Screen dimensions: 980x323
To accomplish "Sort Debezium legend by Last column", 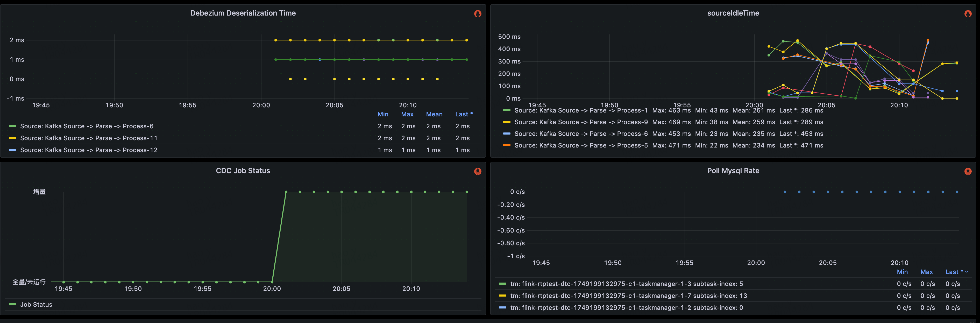I will 463,114.
